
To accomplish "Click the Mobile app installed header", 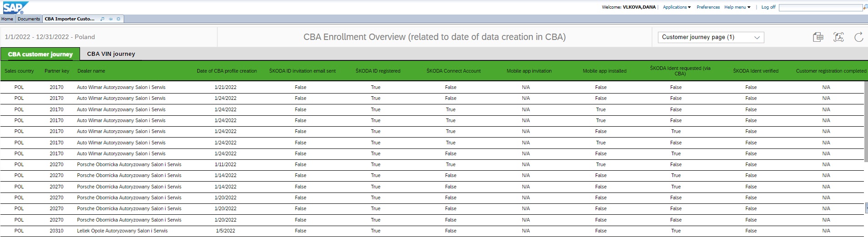I will pyautogui.click(x=604, y=71).
